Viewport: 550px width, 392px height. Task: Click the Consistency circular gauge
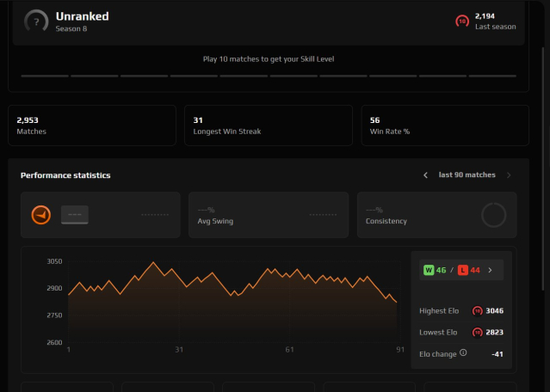pyautogui.click(x=493, y=215)
